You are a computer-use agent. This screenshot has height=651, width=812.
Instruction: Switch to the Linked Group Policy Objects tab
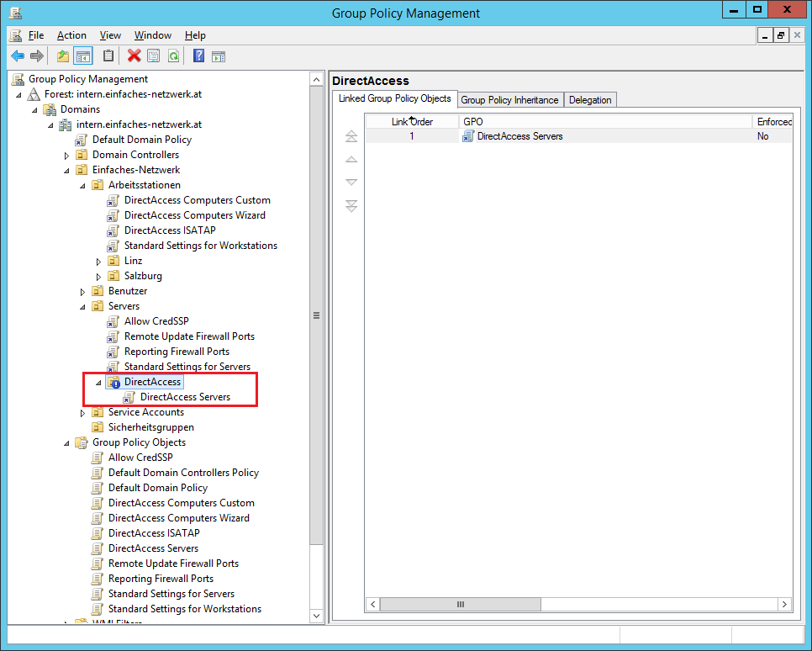394,98
